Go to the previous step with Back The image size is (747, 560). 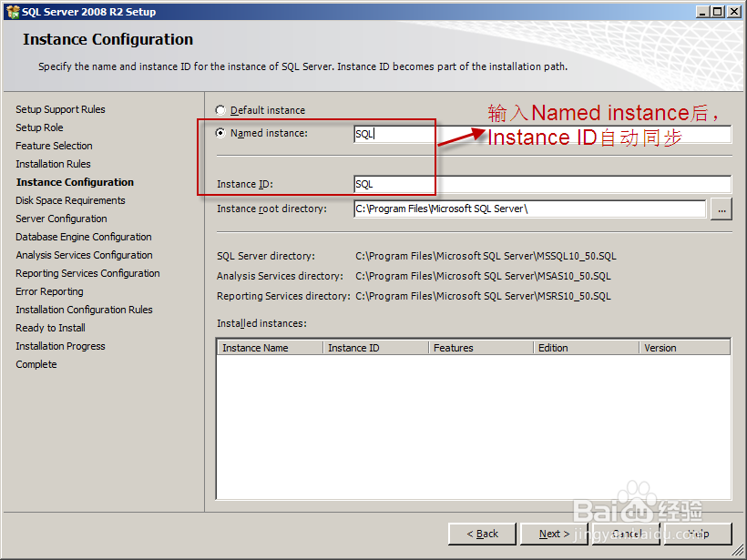pos(482,534)
